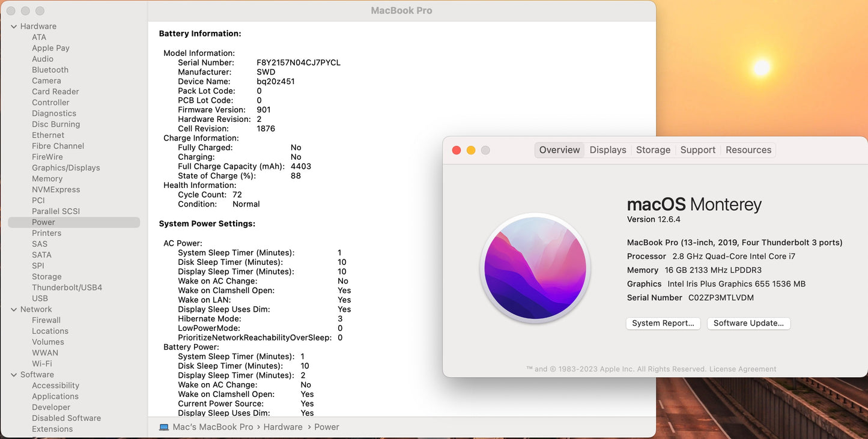Viewport: 868px width, 439px height.
Task: Switch to the Displays tab
Action: coord(607,150)
